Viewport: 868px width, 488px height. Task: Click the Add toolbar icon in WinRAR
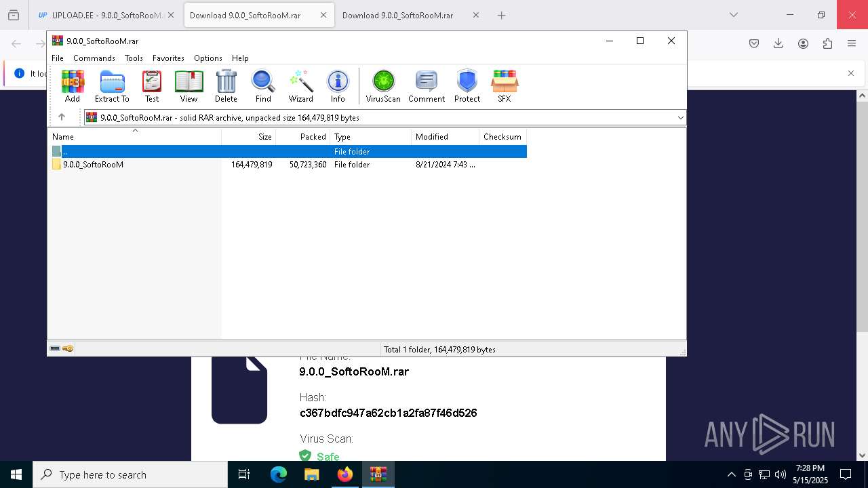point(73,86)
